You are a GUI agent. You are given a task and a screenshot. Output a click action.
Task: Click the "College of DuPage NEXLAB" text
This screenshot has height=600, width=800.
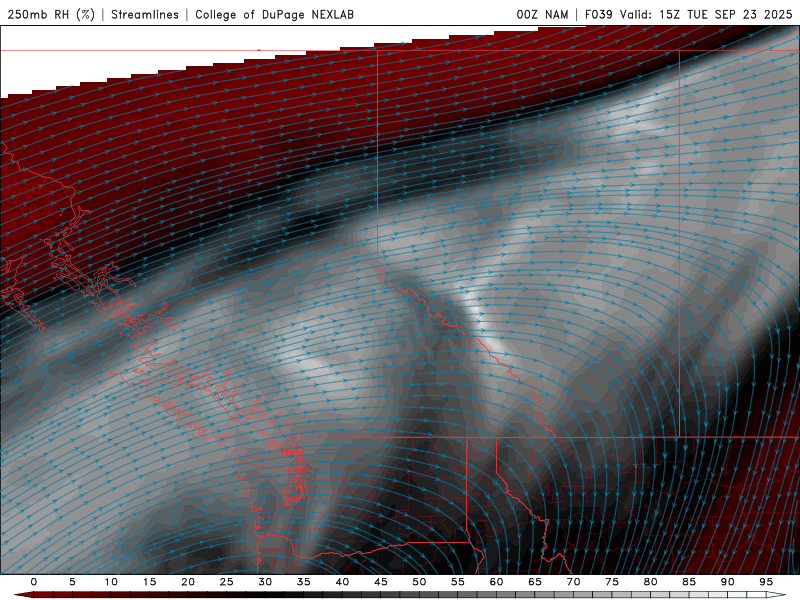274,15
